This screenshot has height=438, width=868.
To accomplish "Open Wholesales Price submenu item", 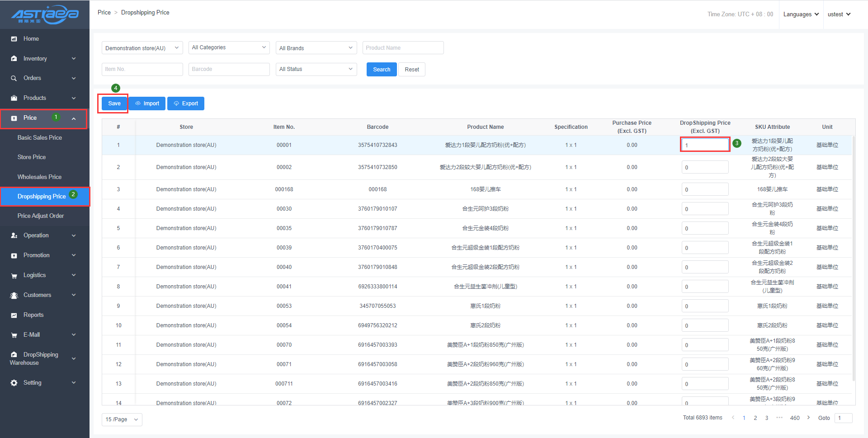I will pyautogui.click(x=39, y=177).
